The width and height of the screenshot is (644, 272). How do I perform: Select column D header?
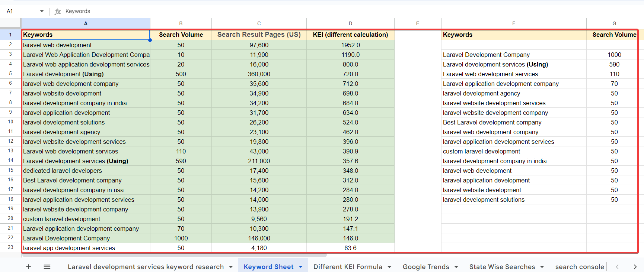click(x=350, y=23)
